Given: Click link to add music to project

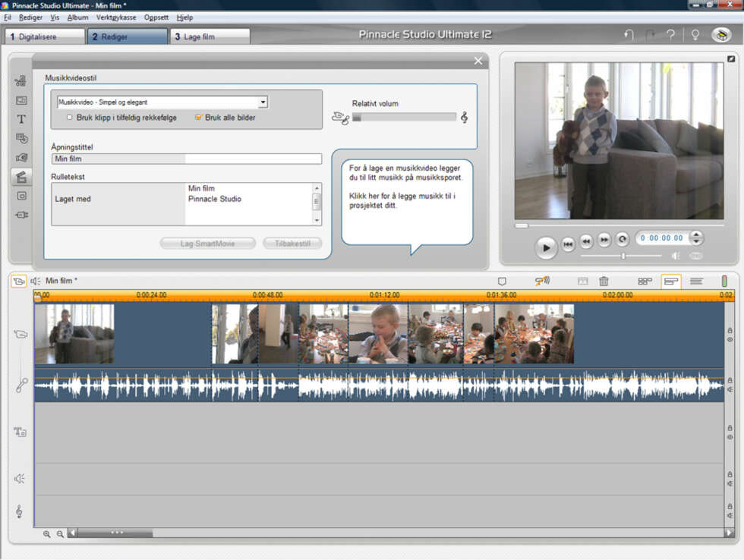Looking at the screenshot, I should [402, 200].
